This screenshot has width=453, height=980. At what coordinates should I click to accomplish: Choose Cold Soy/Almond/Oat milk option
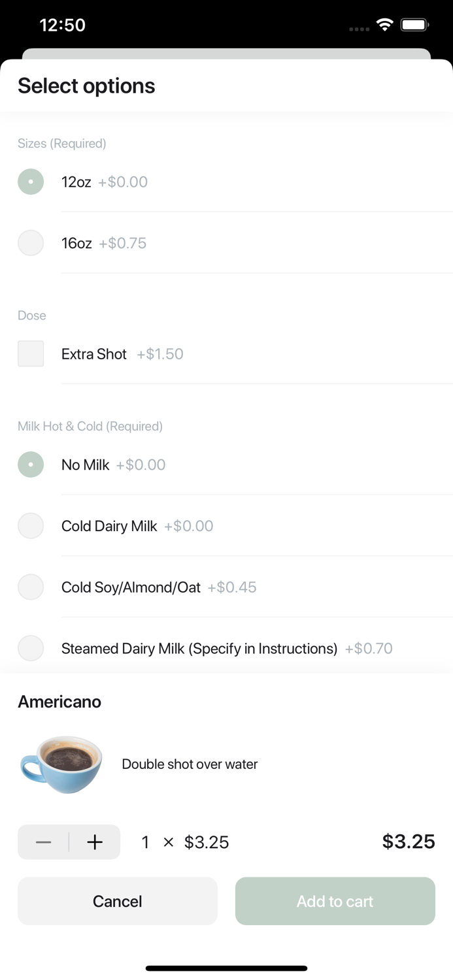[31, 587]
